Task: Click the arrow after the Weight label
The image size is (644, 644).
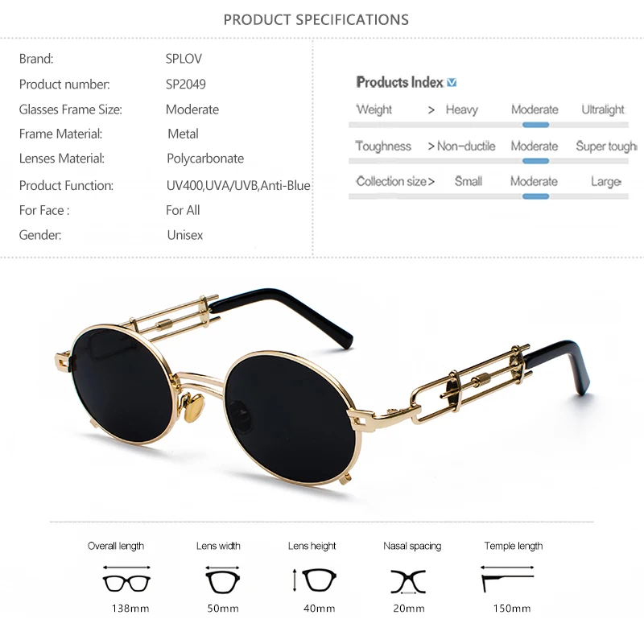Action: pyautogui.click(x=431, y=110)
